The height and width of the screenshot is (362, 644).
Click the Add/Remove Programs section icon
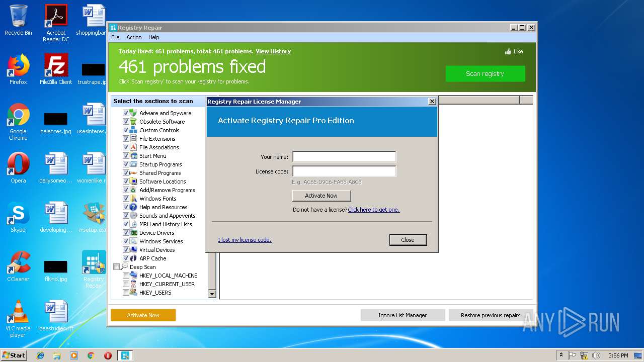pos(133,190)
